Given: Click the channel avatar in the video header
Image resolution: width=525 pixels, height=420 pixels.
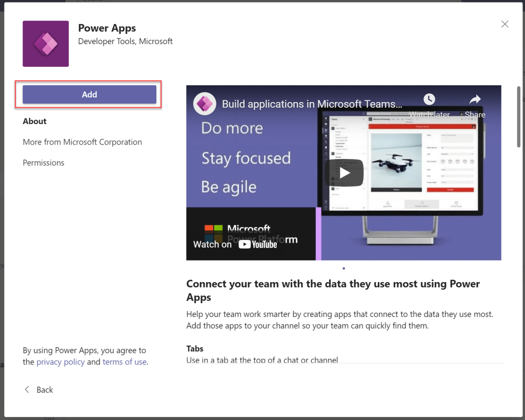Looking at the screenshot, I should (204, 104).
